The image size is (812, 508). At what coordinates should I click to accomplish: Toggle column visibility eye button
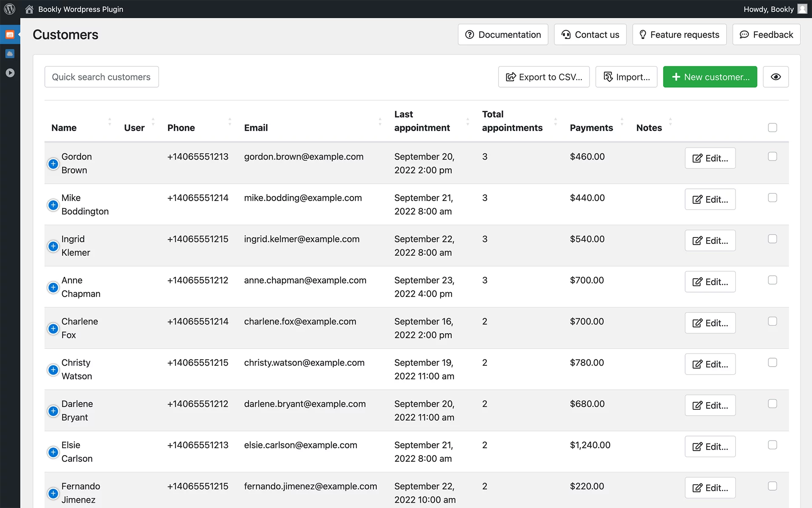coord(776,77)
